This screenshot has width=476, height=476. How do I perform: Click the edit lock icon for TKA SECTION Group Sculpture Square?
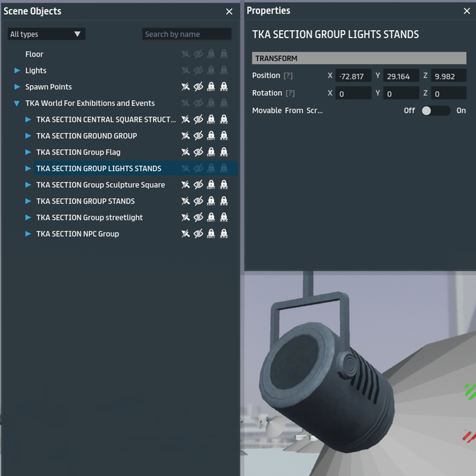click(211, 185)
